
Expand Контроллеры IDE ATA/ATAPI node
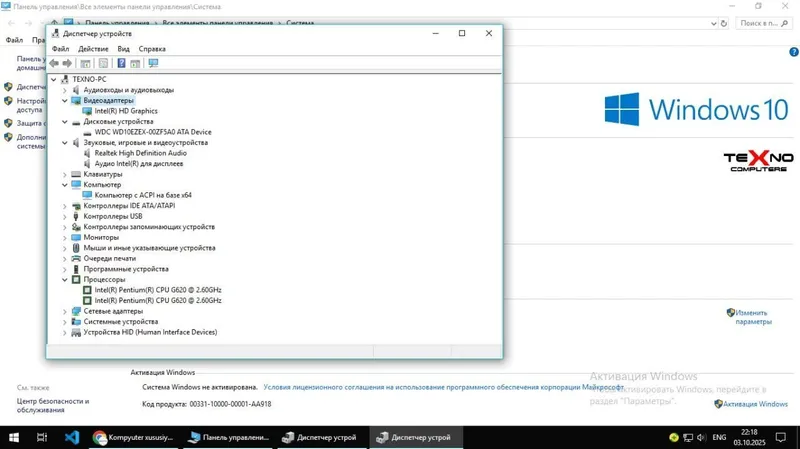pyautogui.click(x=65, y=206)
